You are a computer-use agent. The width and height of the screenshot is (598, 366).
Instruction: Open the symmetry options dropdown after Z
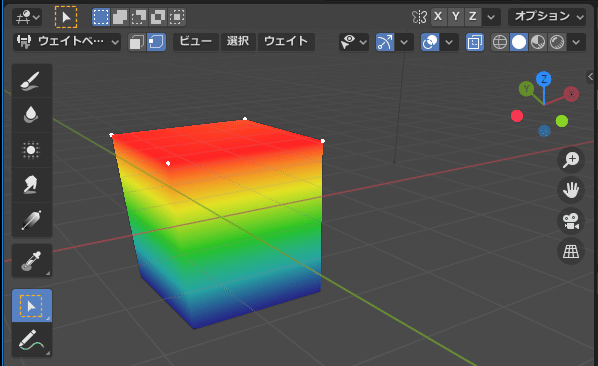coord(491,17)
